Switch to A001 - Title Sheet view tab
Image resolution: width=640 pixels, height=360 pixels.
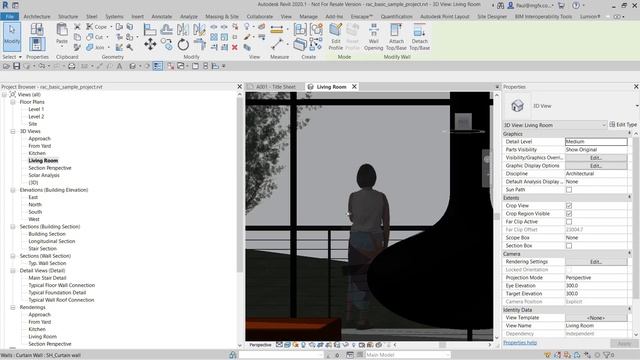coord(276,87)
